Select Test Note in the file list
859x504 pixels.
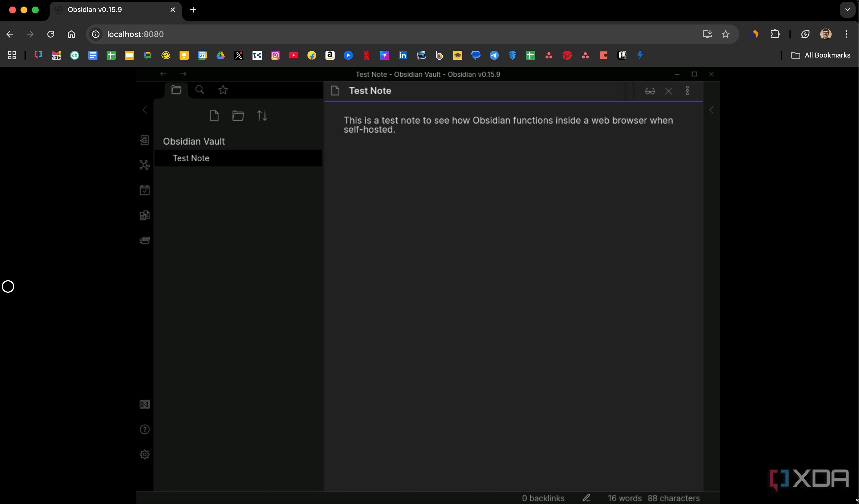pos(238,158)
